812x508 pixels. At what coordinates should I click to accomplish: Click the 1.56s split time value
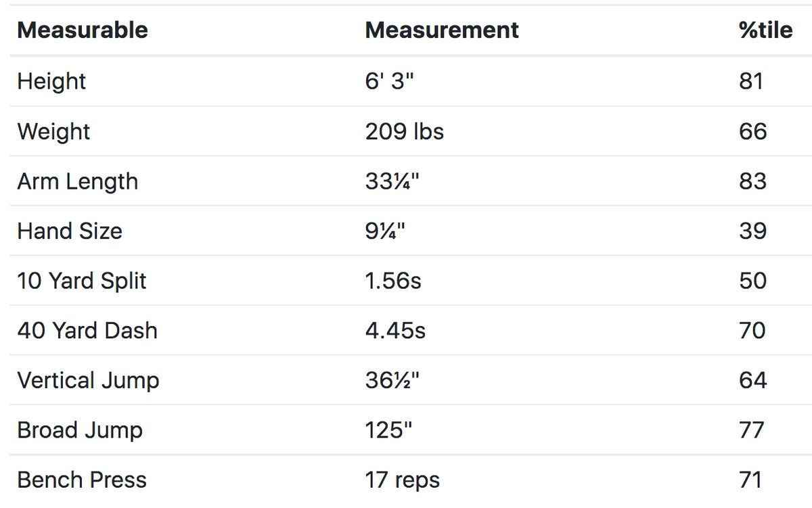pyautogui.click(x=393, y=281)
